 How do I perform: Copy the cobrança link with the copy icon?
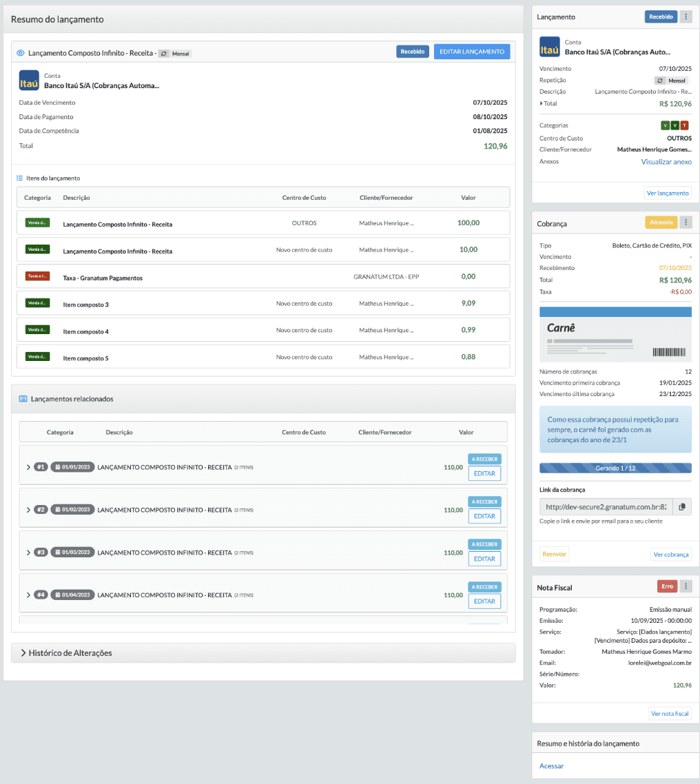pyautogui.click(x=682, y=507)
